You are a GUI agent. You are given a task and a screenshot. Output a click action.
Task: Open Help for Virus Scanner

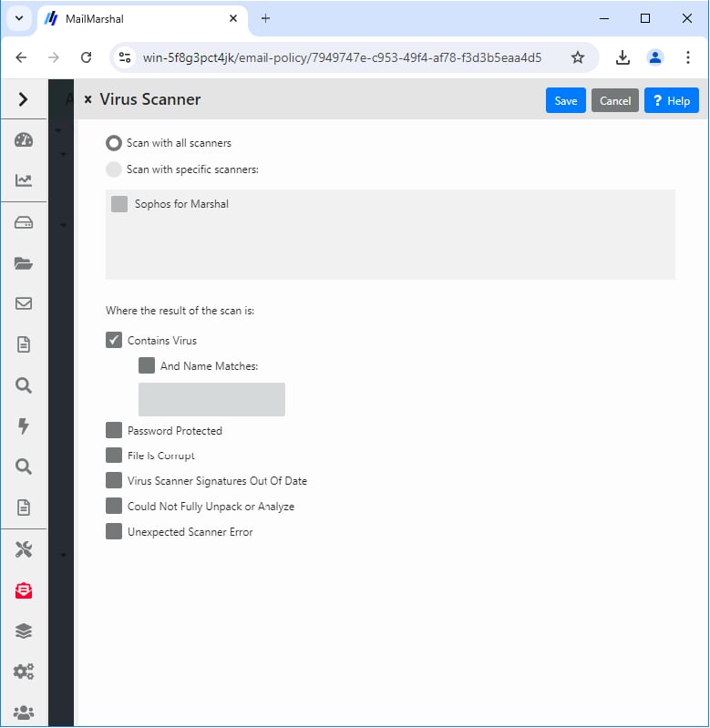coord(671,100)
